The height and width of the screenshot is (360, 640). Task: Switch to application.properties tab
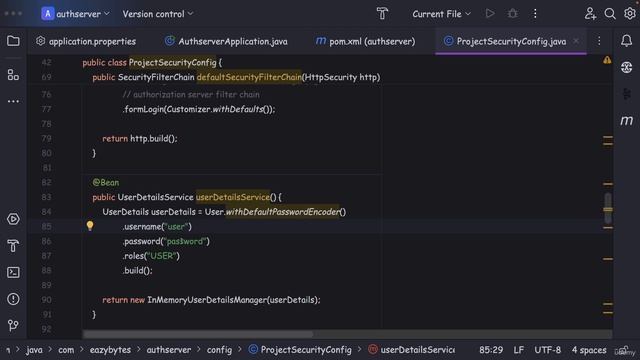(x=86, y=41)
